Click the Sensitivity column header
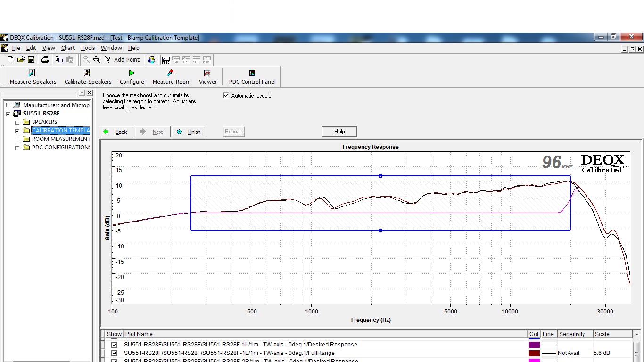Viewport: 644px width, 362px height. pos(575,334)
